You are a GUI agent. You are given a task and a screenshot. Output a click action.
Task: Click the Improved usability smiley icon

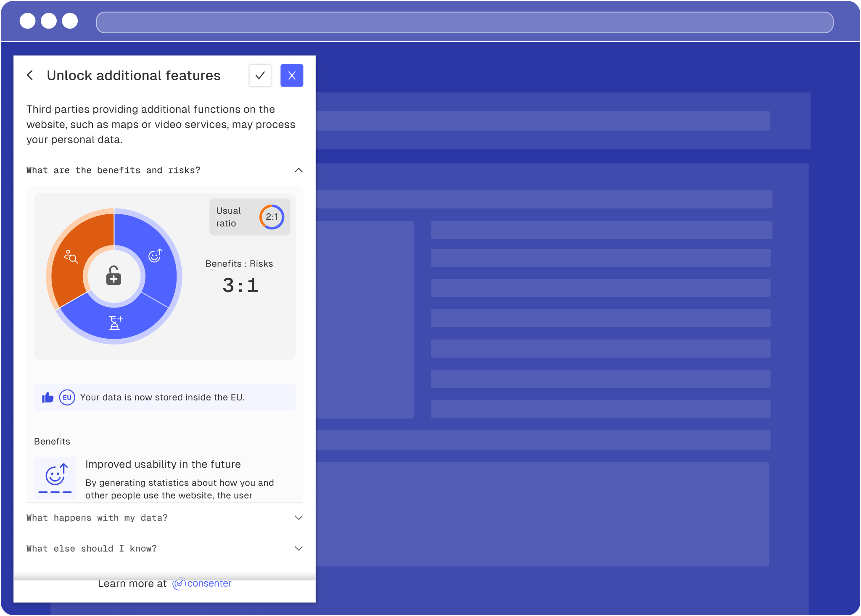click(x=55, y=476)
